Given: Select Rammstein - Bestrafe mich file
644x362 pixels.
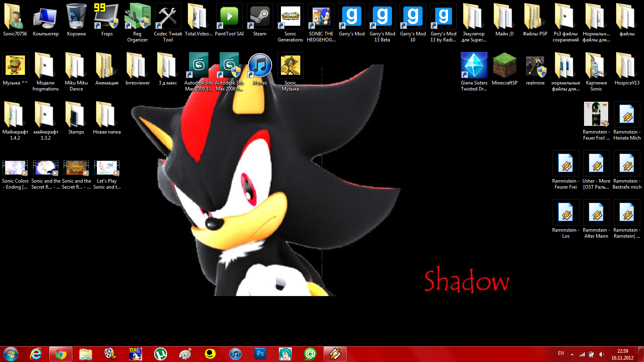Looking at the screenshot, I should coord(627,170).
